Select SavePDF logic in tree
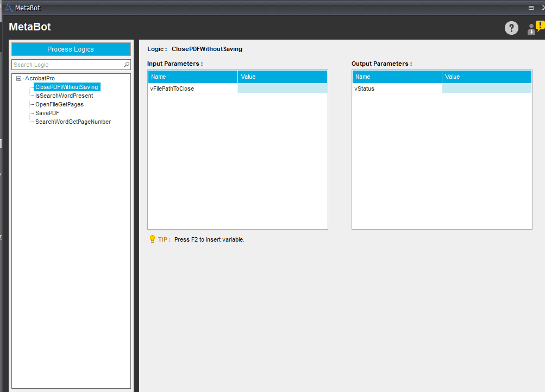 pos(47,113)
